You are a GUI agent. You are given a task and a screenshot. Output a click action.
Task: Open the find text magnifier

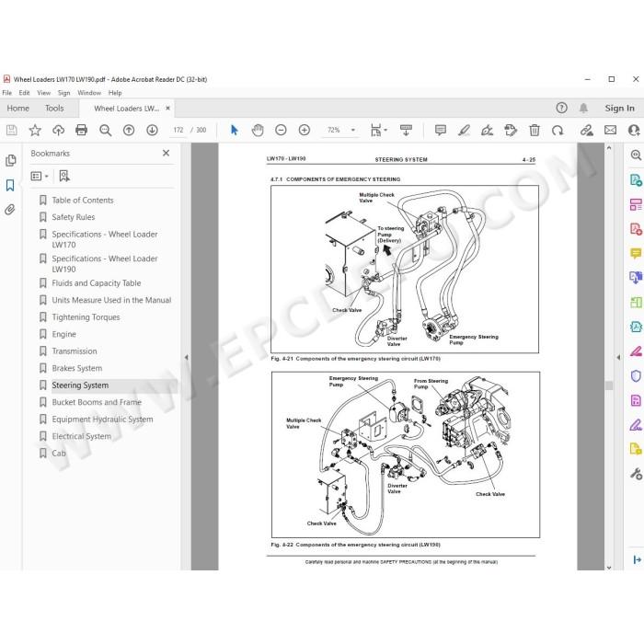[106, 131]
